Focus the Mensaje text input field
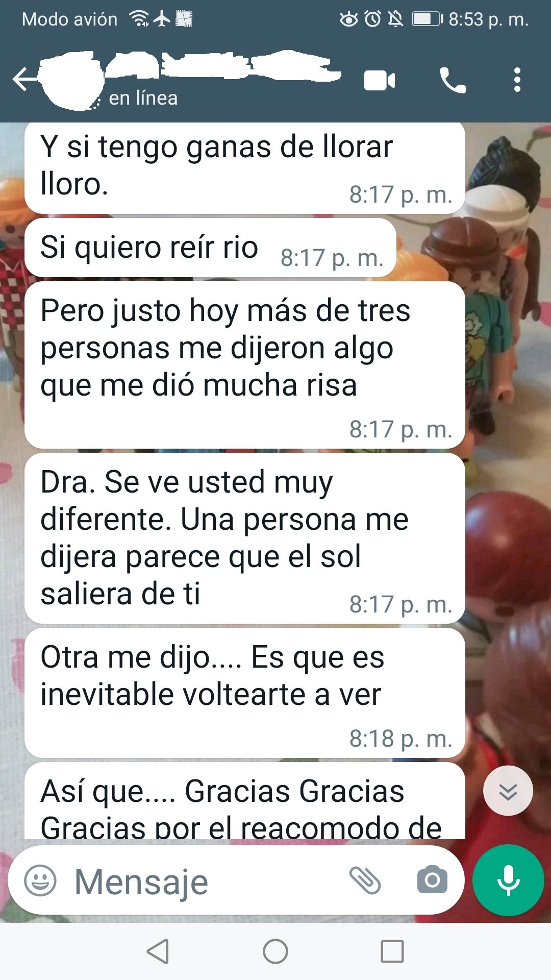Image resolution: width=551 pixels, height=980 pixels. click(x=204, y=881)
